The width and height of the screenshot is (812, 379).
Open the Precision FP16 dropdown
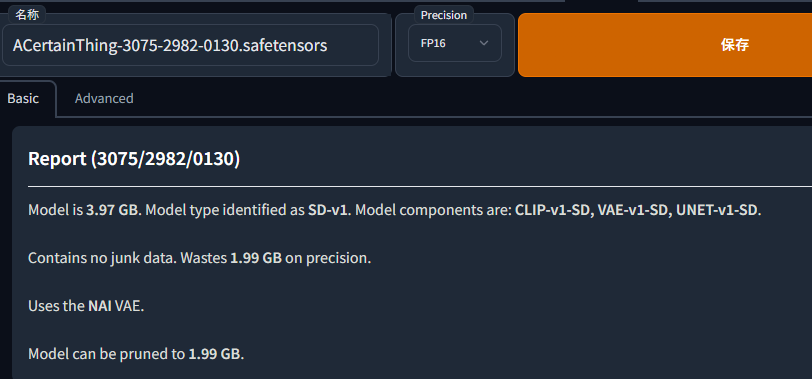pos(455,43)
